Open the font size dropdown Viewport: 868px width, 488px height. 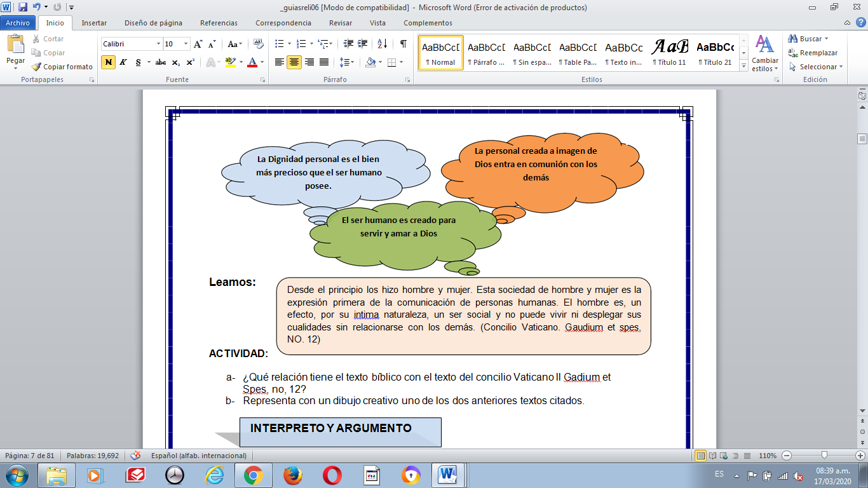pyautogui.click(x=186, y=44)
